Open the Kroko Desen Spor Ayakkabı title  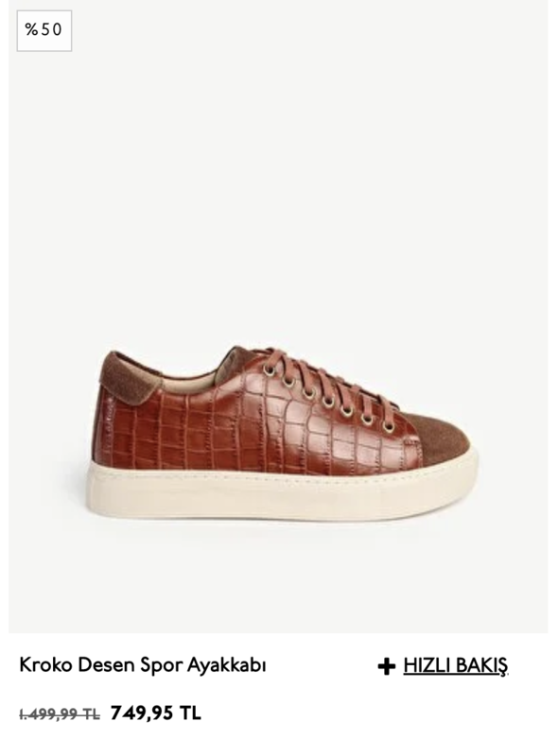click(143, 665)
